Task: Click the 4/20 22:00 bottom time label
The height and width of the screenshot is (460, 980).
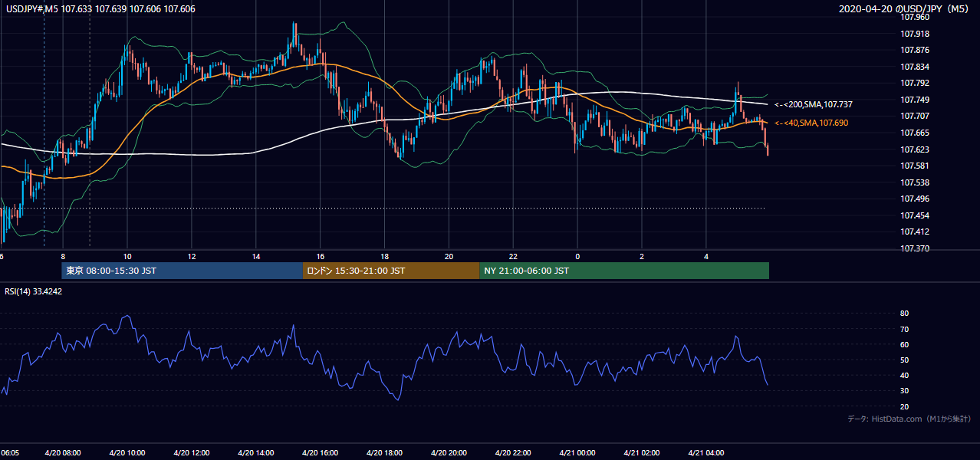Action: [x=514, y=452]
